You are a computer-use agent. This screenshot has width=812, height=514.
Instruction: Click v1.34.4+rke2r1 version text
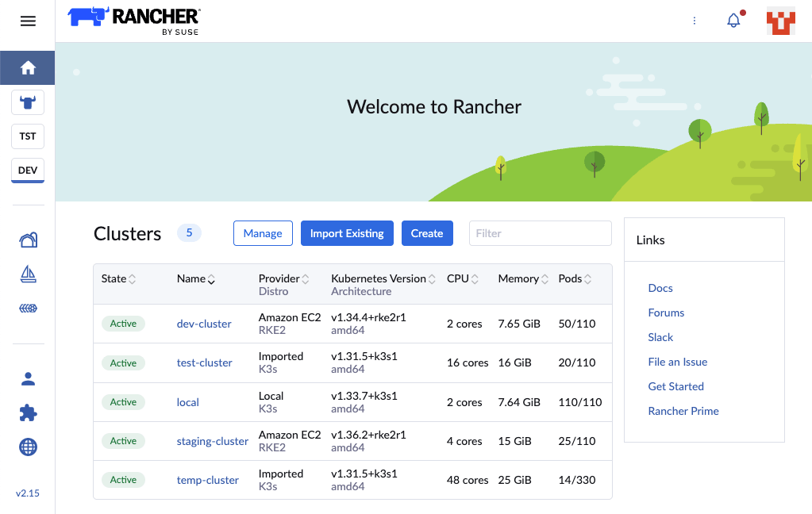369,317
